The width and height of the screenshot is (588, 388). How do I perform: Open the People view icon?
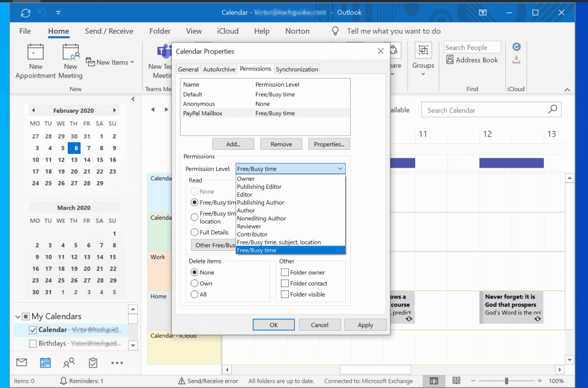pyautogui.click(x=70, y=362)
